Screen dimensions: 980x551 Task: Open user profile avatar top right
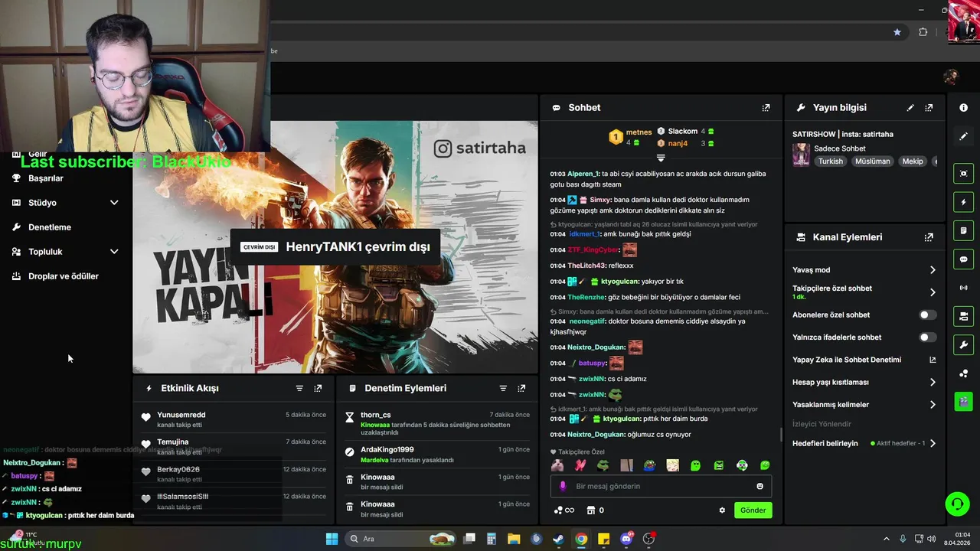coord(951,77)
